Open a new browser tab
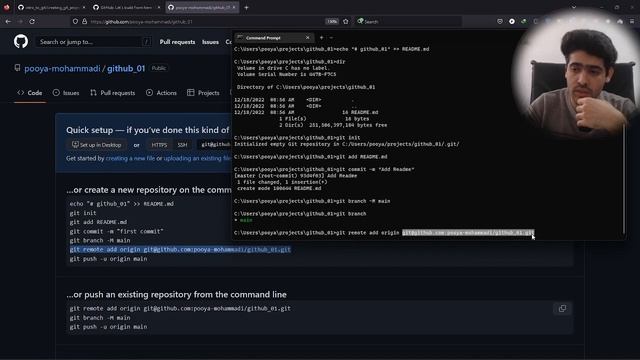This screenshot has height=360, width=640. pos(247,7)
